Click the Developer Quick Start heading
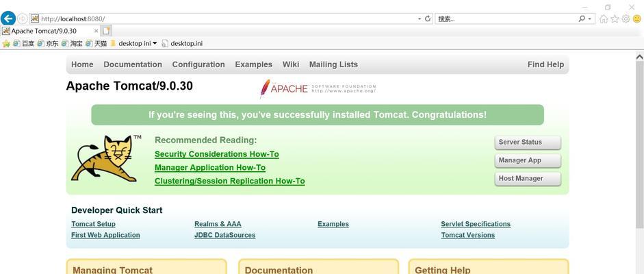 [116, 210]
